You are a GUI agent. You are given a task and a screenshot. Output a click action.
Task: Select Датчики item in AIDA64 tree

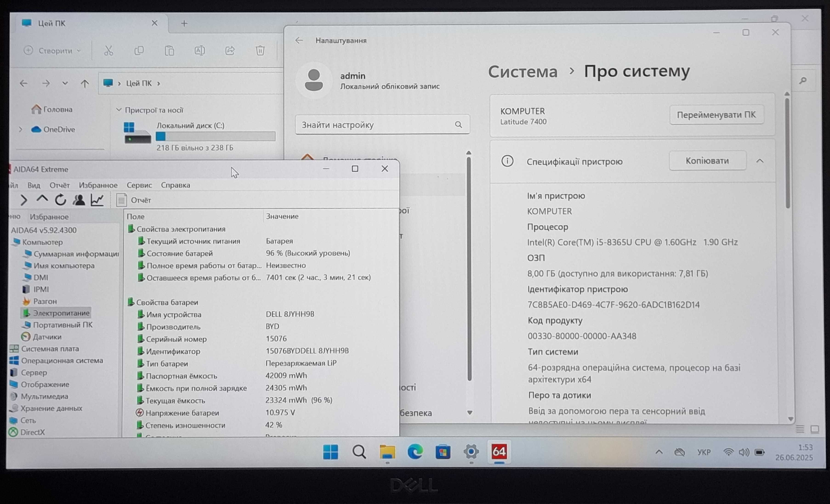[41, 337]
